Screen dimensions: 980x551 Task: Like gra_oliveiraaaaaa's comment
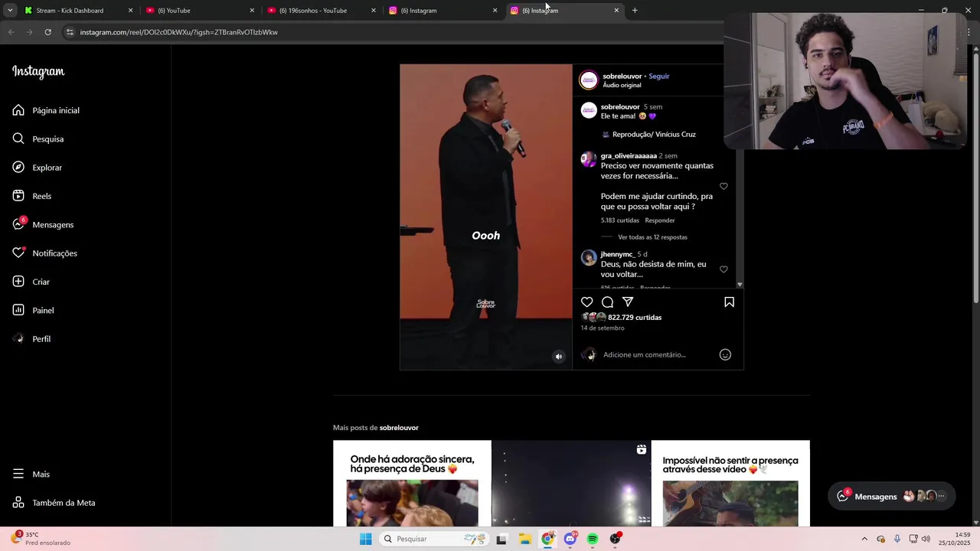click(x=724, y=187)
